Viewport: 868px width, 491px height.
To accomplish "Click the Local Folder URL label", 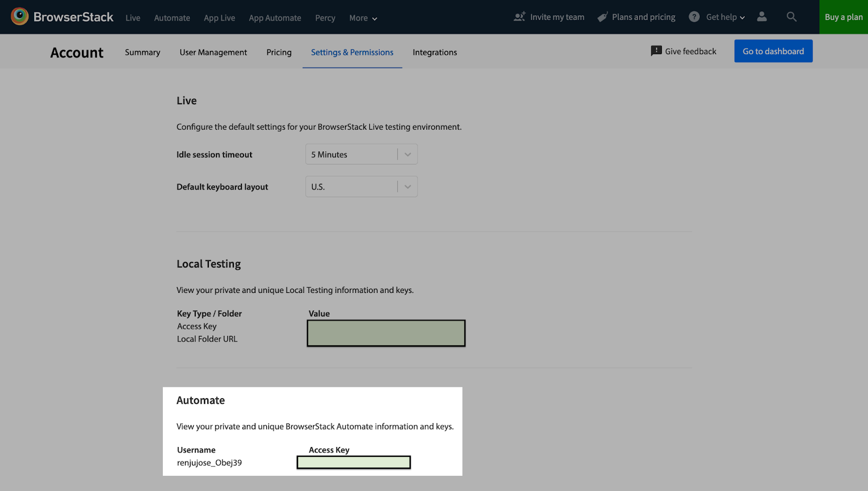I will point(207,339).
